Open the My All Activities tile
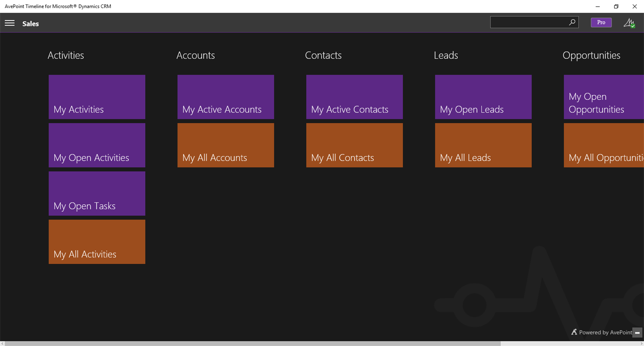644x346 pixels. pyautogui.click(x=97, y=241)
